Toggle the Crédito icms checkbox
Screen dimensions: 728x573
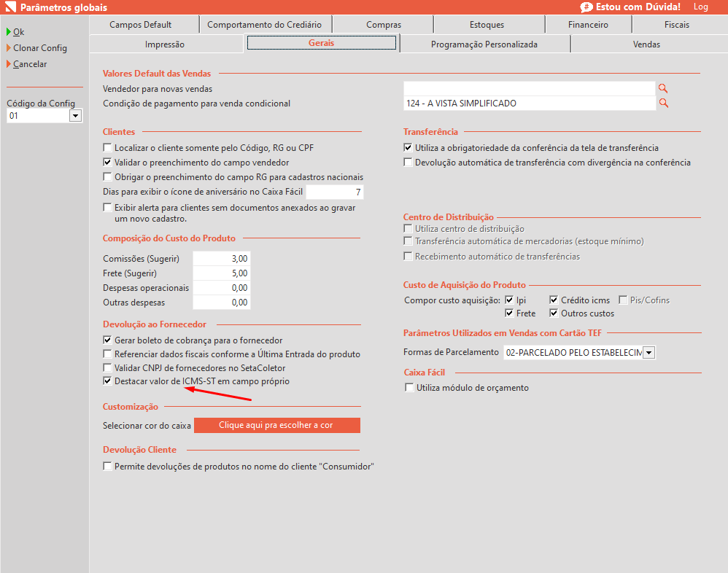pos(554,300)
